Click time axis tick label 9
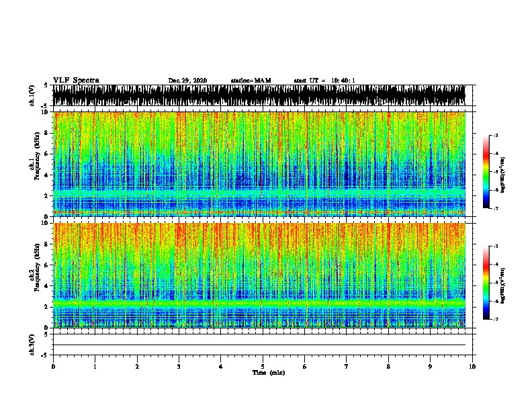The width and height of the screenshot is (532, 411). pyautogui.click(x=430, y=367)
